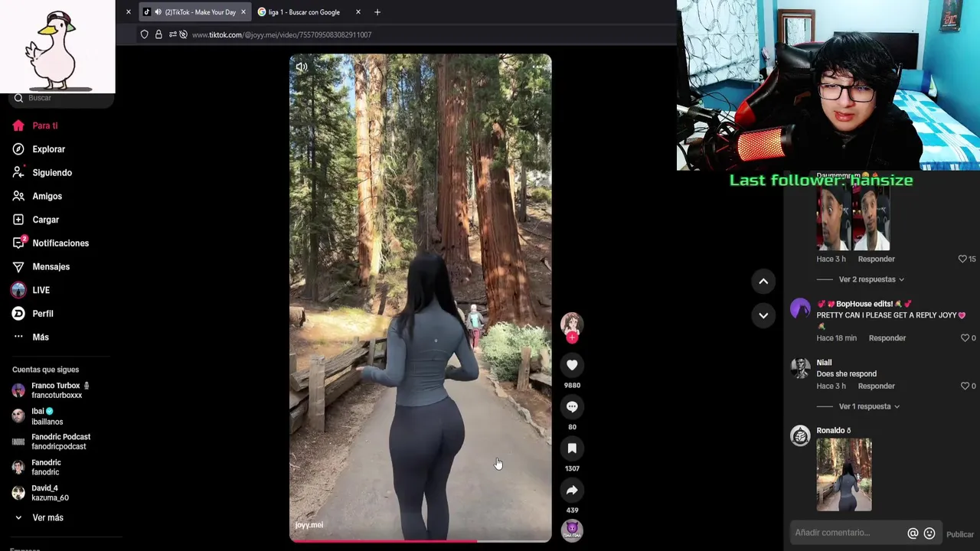Click the browser address bar URL
The image size is (980, 551).
[282, 34]
